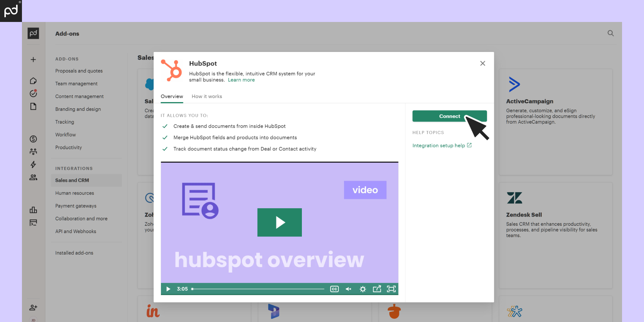Close the HubSpot dialog

click(x=483, y=63)
